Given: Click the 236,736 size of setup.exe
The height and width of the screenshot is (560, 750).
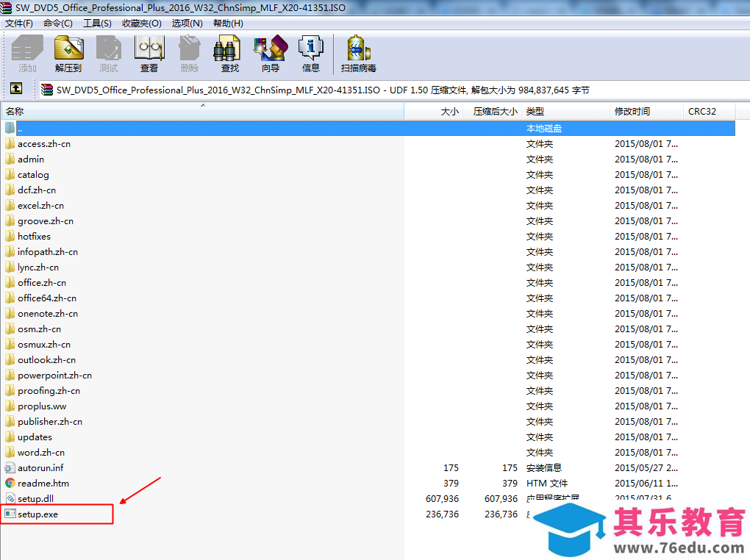Looking at the screenshot, I should point(442,514).
